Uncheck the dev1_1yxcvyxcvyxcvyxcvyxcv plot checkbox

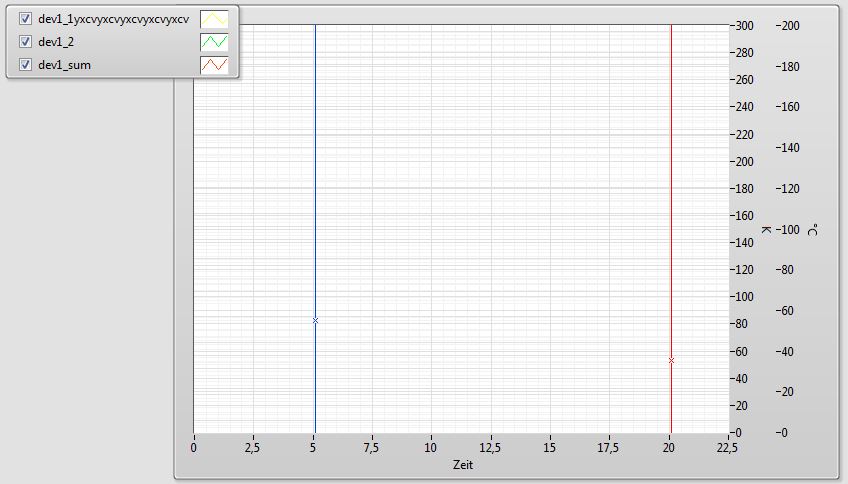coord(25,19)
